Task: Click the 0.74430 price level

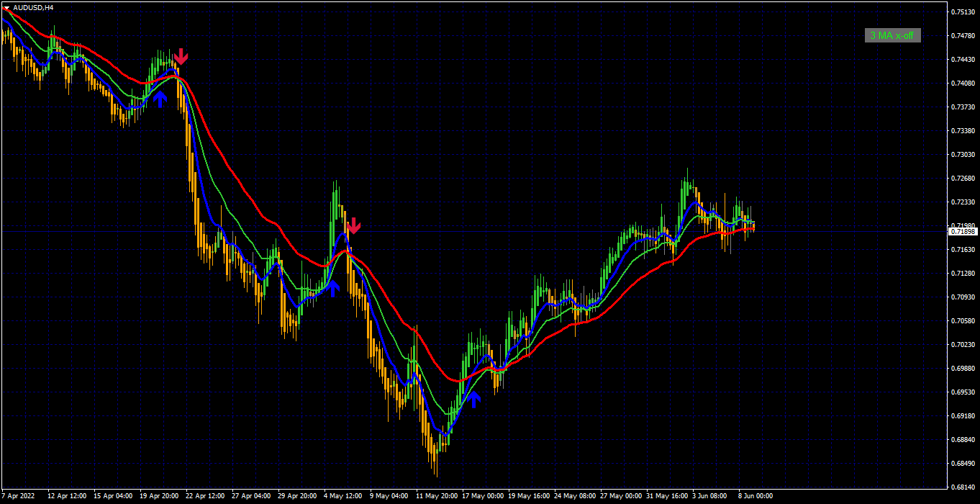Action: click(963, 59)
